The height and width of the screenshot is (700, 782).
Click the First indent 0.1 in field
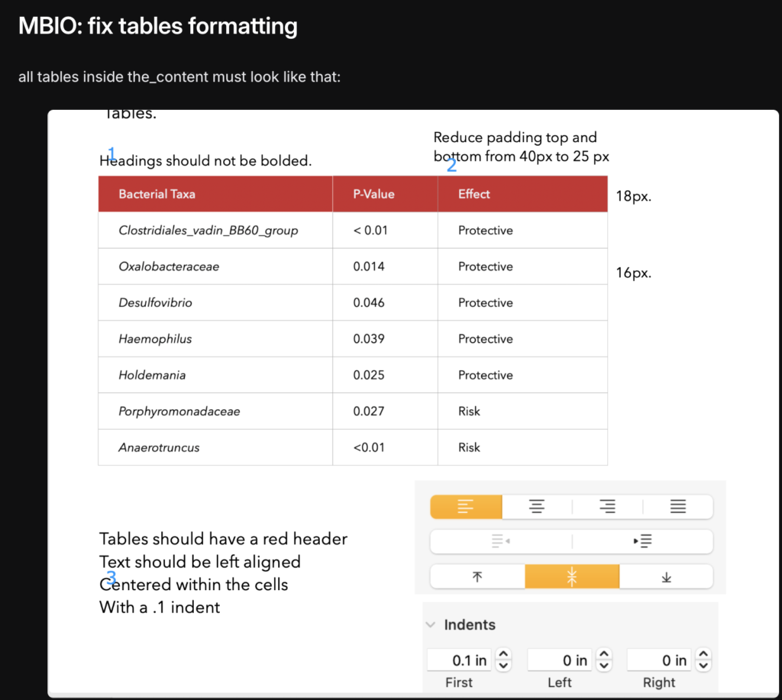coord(459,660)
